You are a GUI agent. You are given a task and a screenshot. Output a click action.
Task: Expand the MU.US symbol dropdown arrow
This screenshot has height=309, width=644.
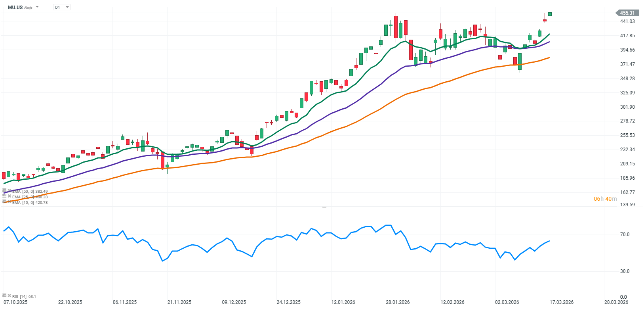click(37, 7)
